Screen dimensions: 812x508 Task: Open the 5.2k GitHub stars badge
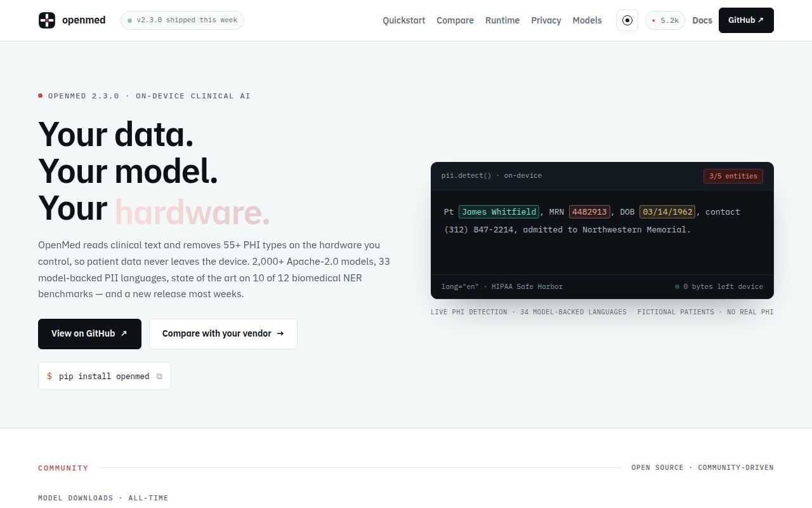(665, 20)
